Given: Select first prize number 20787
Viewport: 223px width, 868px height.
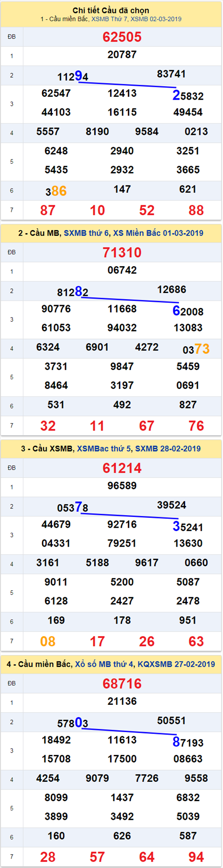Looking at the screenshot, I should (122, 55).
